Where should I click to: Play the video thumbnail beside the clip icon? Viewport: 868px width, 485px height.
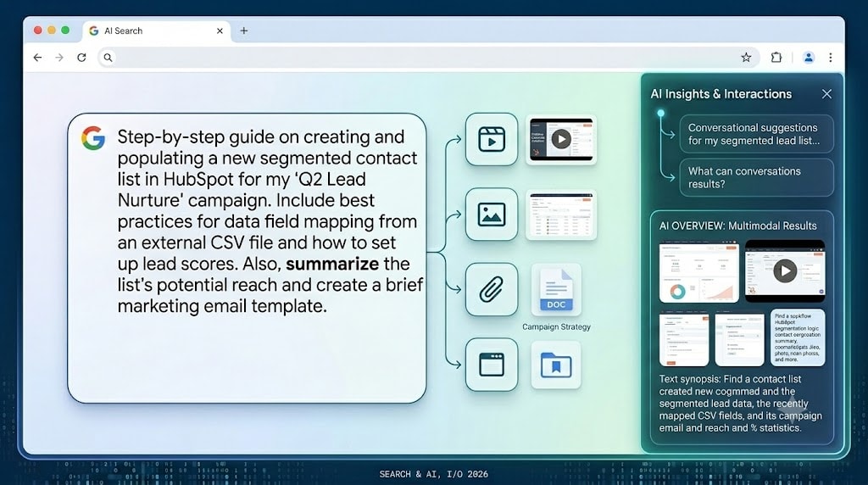pos(561,139)
